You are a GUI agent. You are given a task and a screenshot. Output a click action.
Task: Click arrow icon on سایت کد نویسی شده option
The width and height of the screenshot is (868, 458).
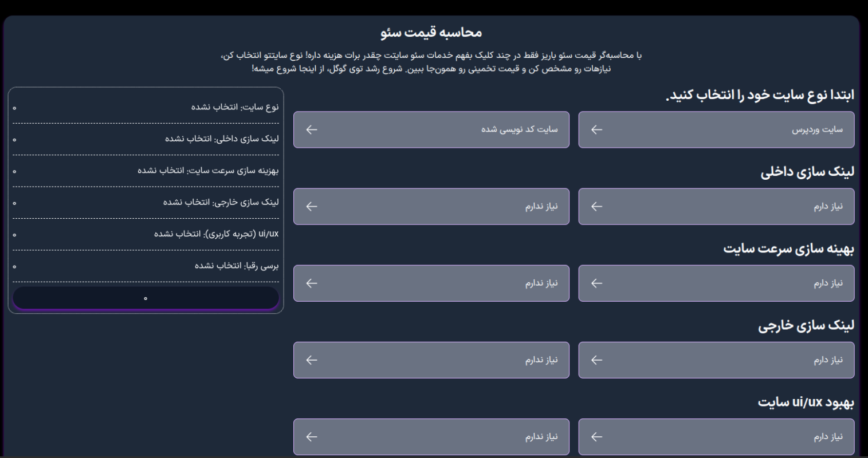(312, 130)
